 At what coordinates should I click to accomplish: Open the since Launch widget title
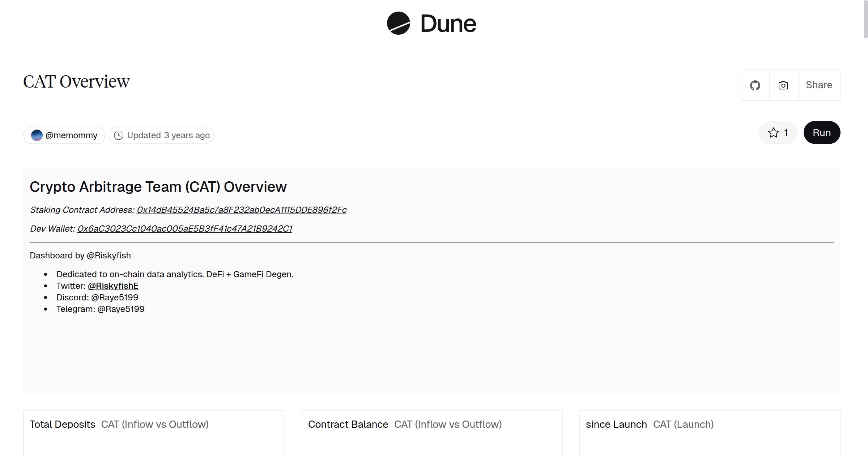click(616, 424)
